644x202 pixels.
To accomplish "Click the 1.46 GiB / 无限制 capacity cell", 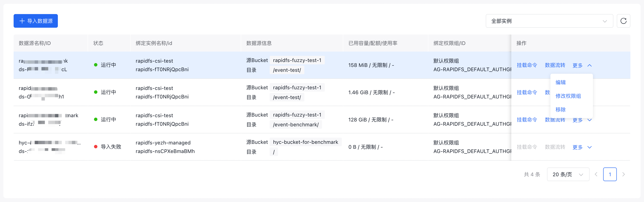I will pyautogui.click(x=371, y=92).
